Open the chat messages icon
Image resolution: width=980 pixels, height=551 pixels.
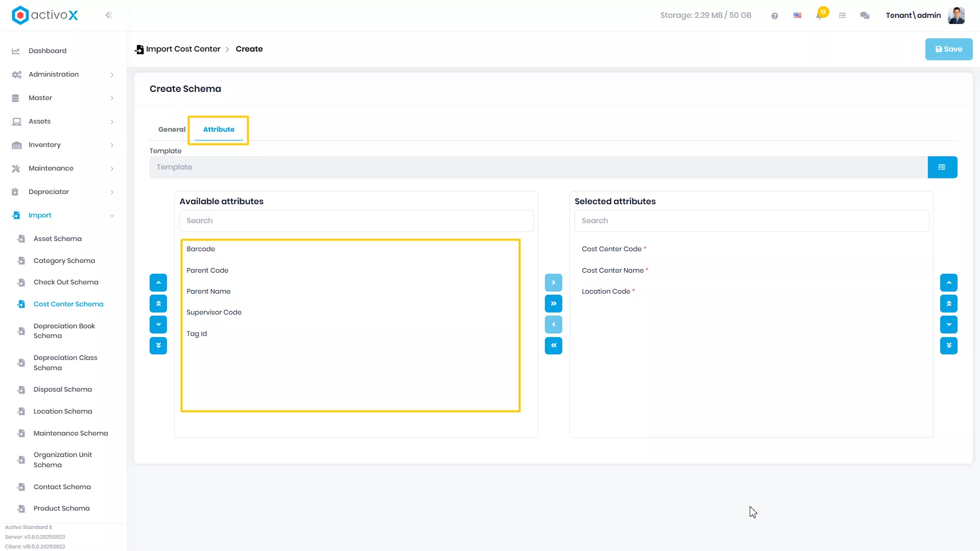click(x=865, y=16)
